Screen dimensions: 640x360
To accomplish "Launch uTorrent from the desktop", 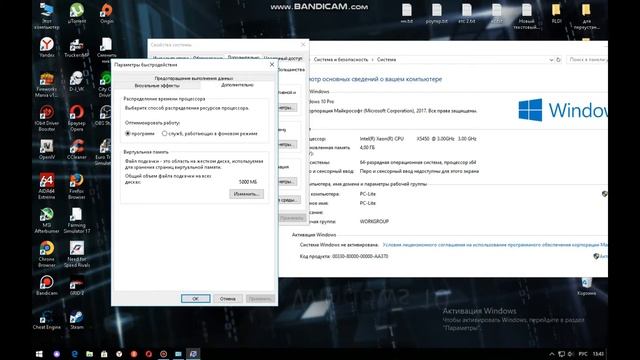I will coord(76,13).
